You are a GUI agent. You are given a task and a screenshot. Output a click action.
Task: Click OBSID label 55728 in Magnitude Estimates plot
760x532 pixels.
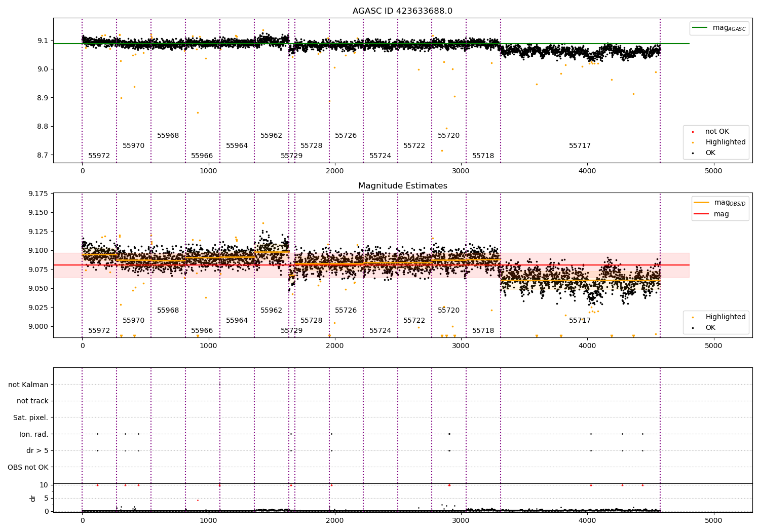tap(312, 321)
